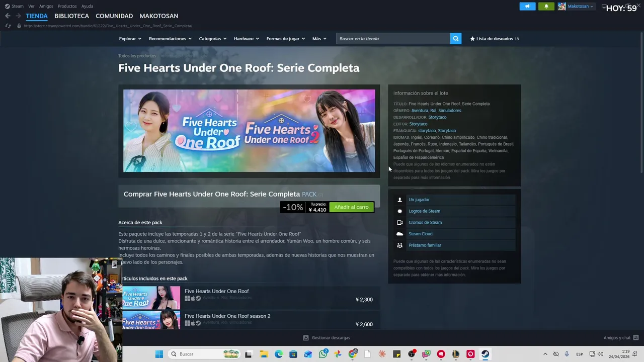Click the Gestionar descargas download icon

[306, 338]
